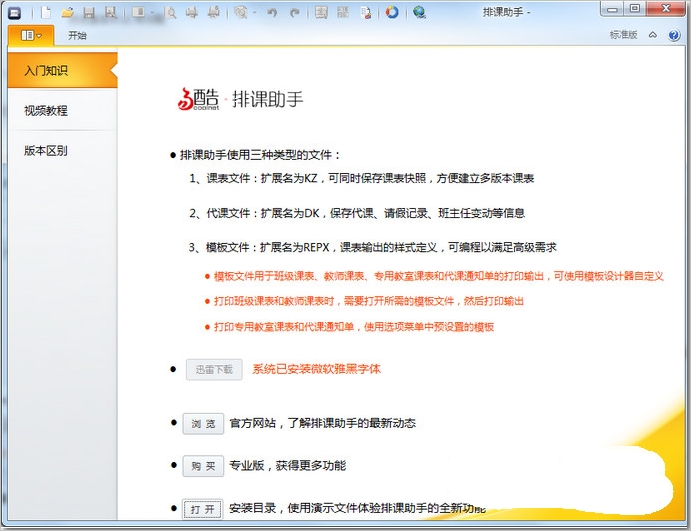Collapse the ribbon with the caret icon
The image size is (691, 531).
[x=653, y=35]
